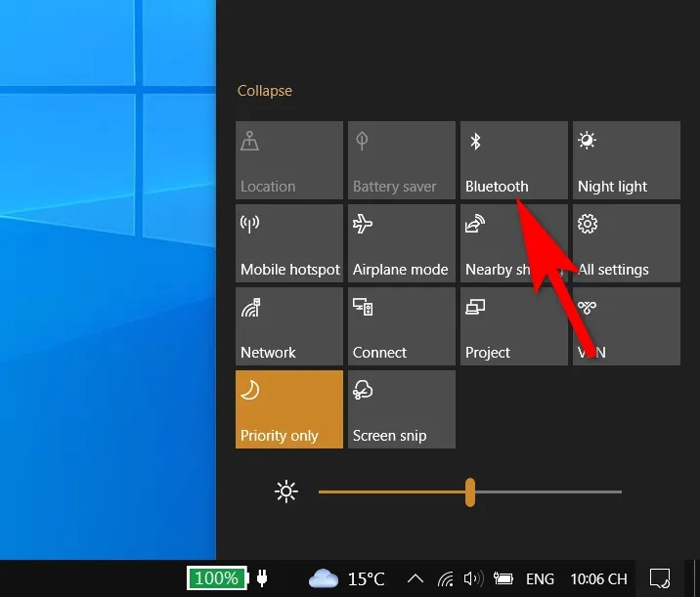Toggle Mobile hotspot tile

click(289, 242)
